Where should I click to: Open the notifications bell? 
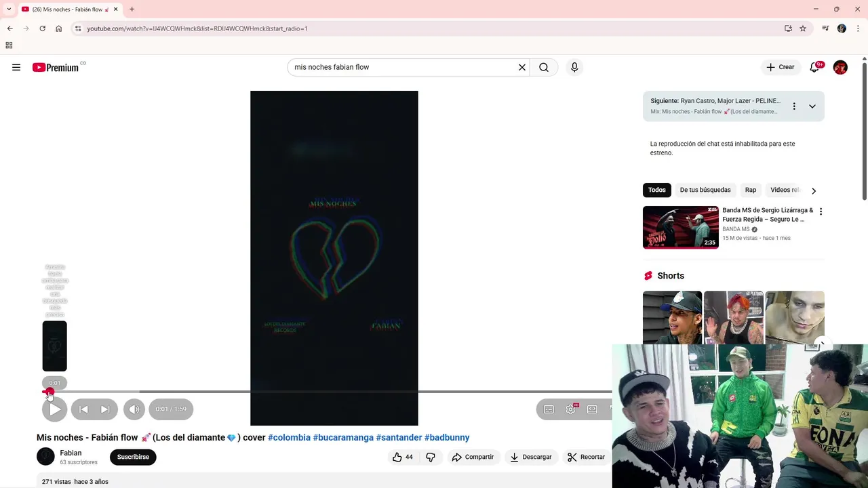point(815,67)
